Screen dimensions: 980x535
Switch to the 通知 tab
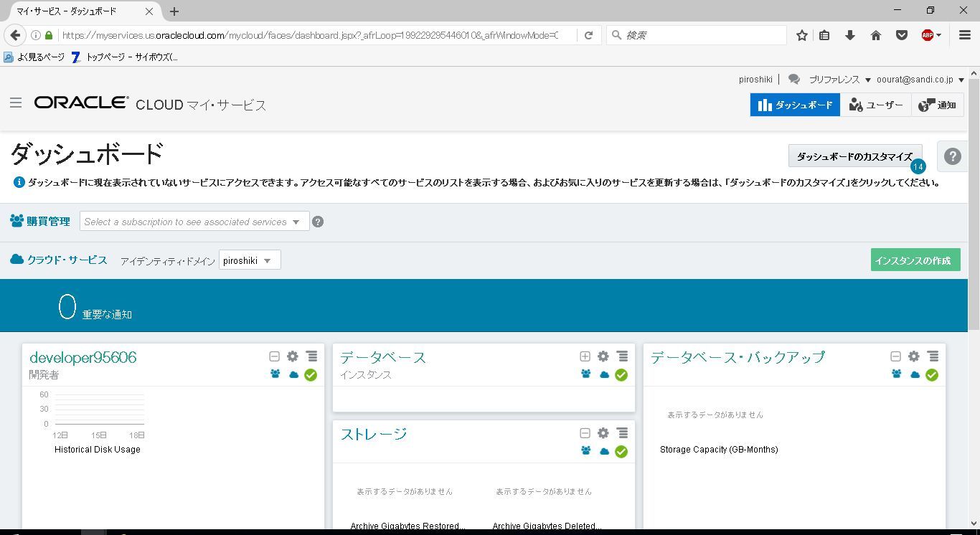(x=937, y=105)
